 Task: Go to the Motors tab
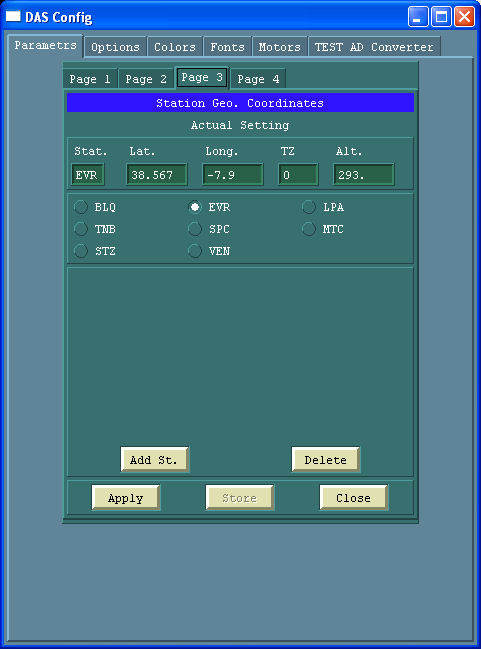pyautogui.click(x=279, y=47)
